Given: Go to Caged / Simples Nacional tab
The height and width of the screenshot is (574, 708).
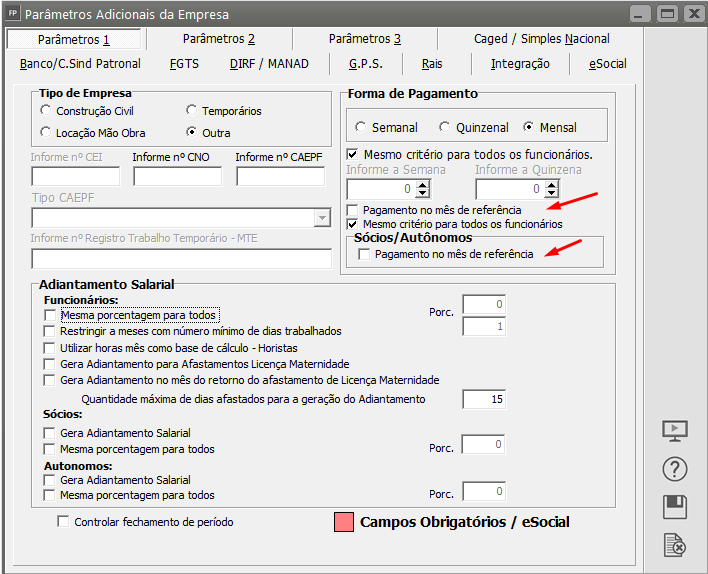Looking at the screenshot, I should (x=541, y=39).
